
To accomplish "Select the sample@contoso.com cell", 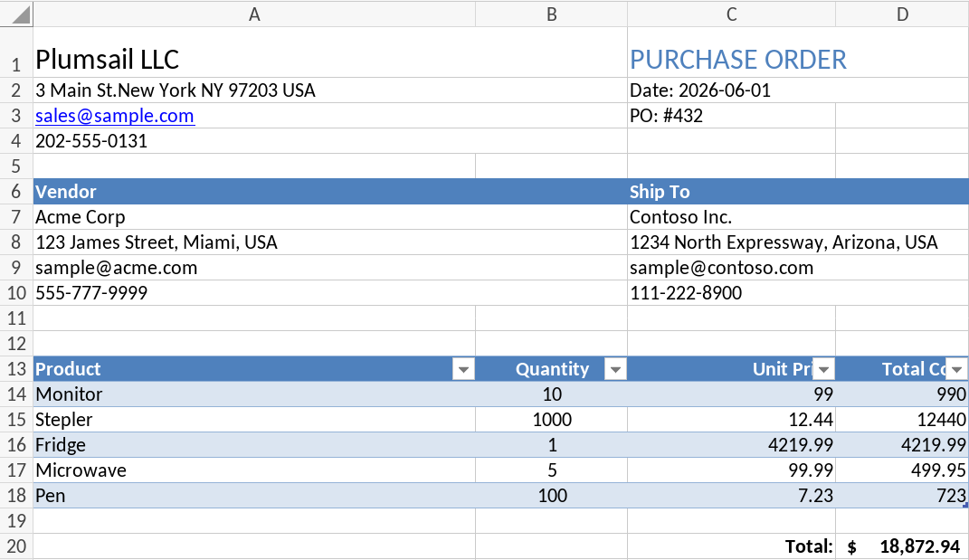I will point(798,268).
